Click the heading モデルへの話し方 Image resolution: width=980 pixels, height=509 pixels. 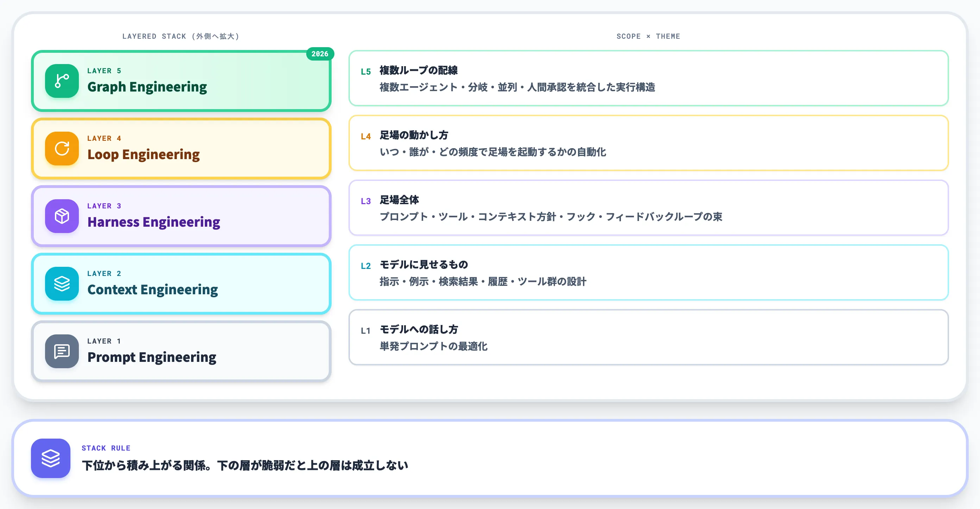coord(419,329)
